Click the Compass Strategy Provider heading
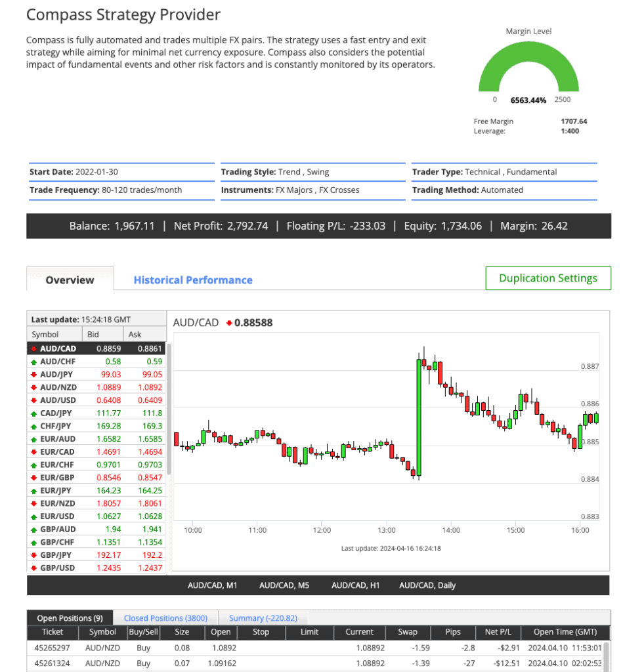Image resolution: width=623 pixels, height=672 pixels. tap(123, 14)
